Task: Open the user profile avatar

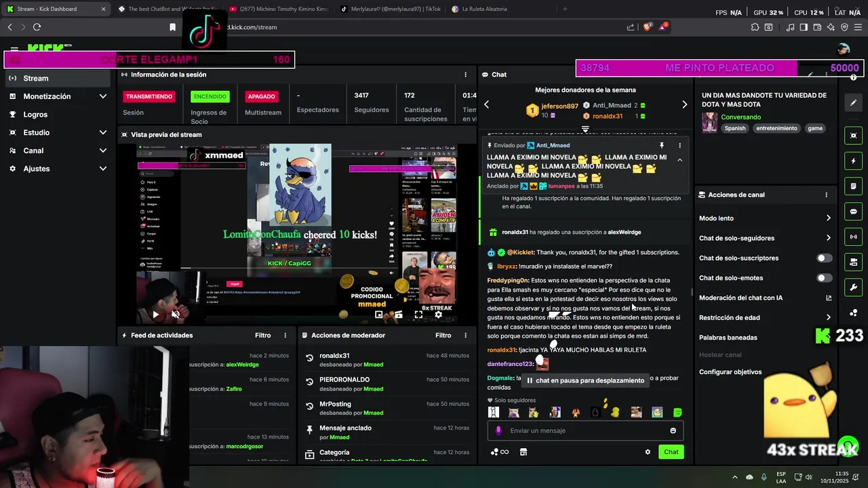Action: pos(844,49)
